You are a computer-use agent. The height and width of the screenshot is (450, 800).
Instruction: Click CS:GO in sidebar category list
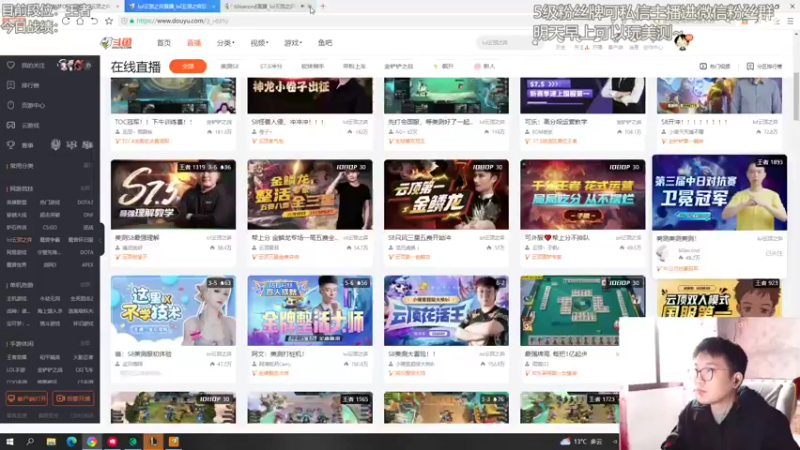[x=50, y=227]
